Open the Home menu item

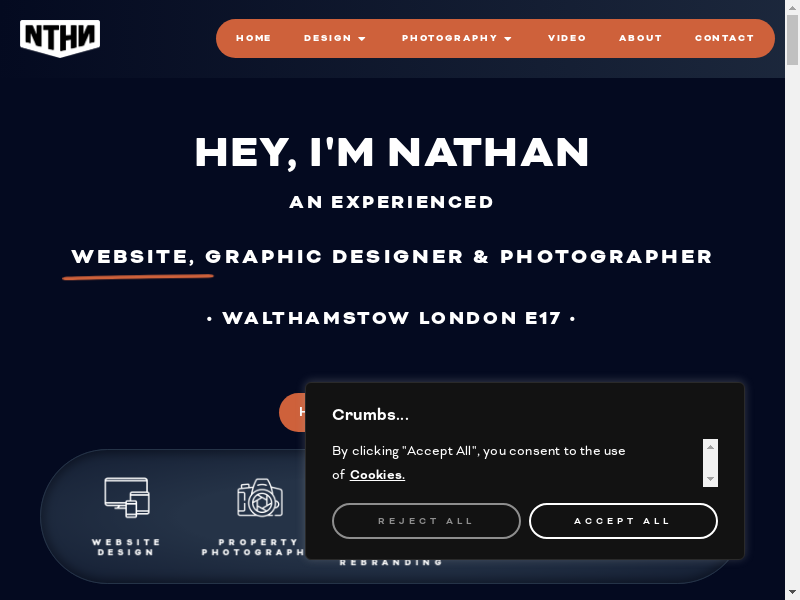pos(254,38)
